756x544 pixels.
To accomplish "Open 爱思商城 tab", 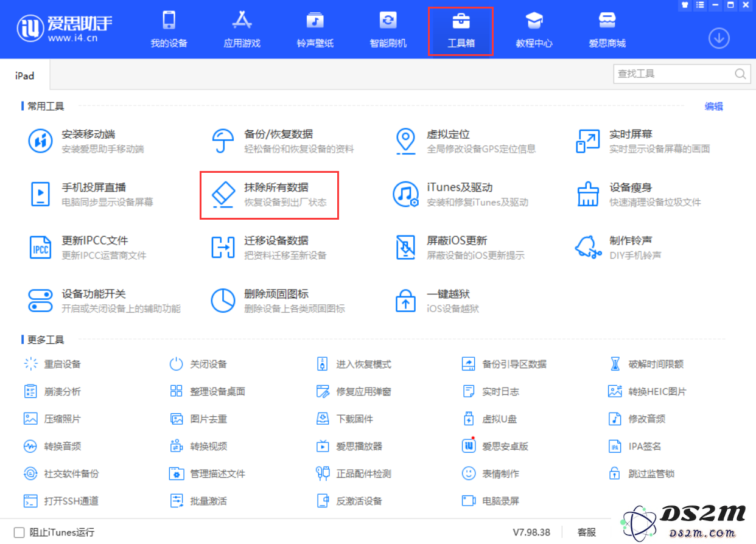I will [607, 29].
